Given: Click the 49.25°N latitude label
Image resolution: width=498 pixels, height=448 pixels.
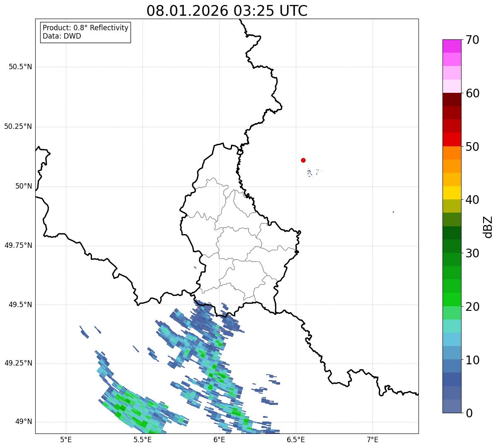Looking at the screenshot, I should click(18, 363).
